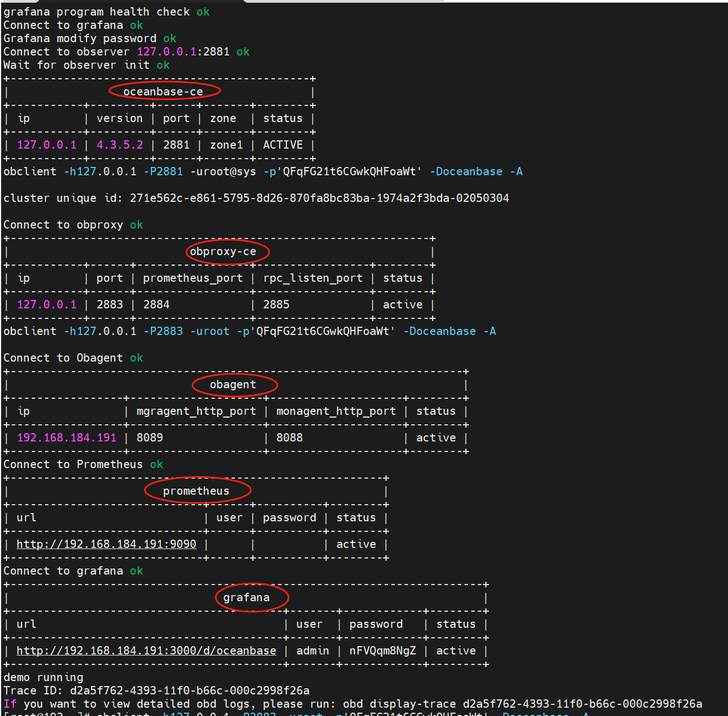This screenshot has width=728, height=716.
Task: Click the 'Connect to Obagent ok' line
Action: [x=73, y=358]
